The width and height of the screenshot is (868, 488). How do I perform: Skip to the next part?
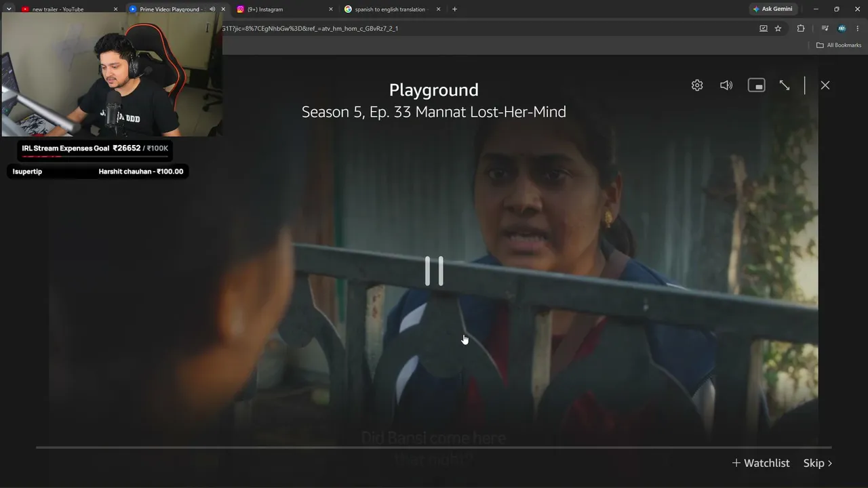[818, 463]
